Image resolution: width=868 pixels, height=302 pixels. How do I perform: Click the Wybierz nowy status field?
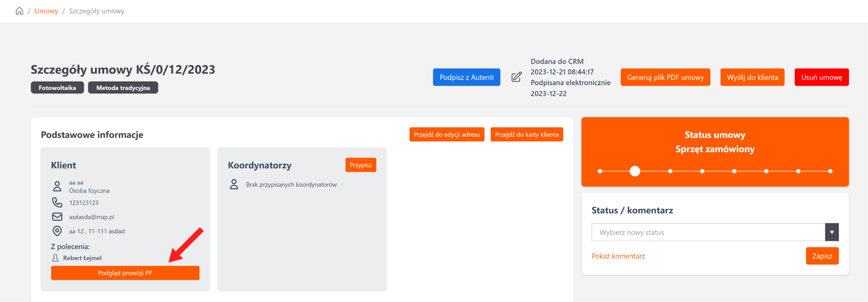[x=708, y=232]
